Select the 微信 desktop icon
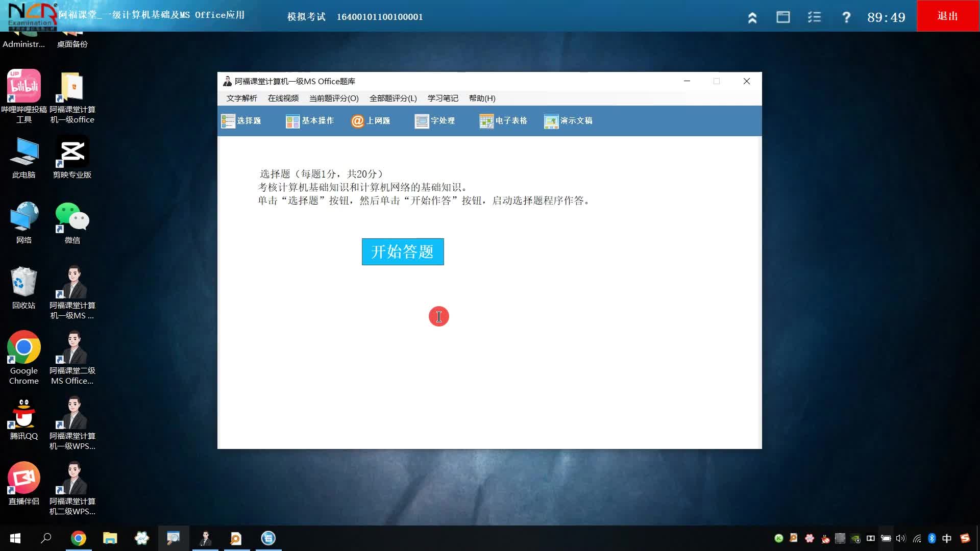Viewport: 980px width, 551px height. click(72, 223)
